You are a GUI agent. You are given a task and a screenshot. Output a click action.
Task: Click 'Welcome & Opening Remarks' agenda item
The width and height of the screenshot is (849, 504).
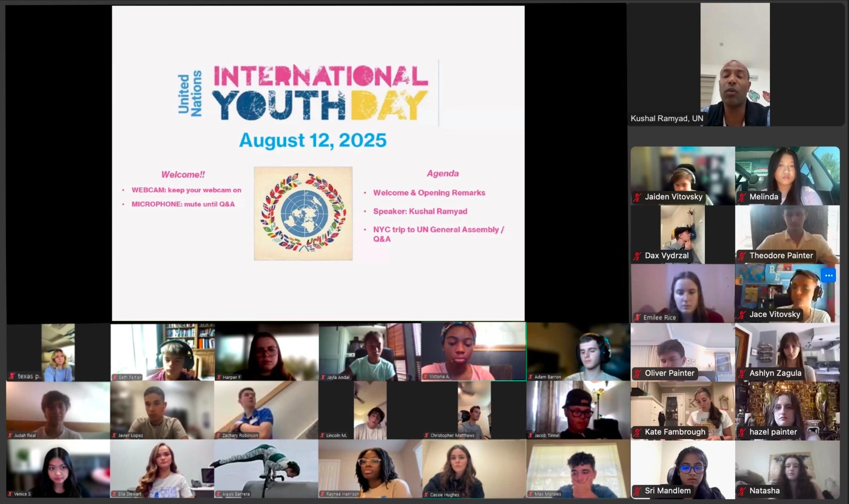pyautogui.click(x=429, y=193)
